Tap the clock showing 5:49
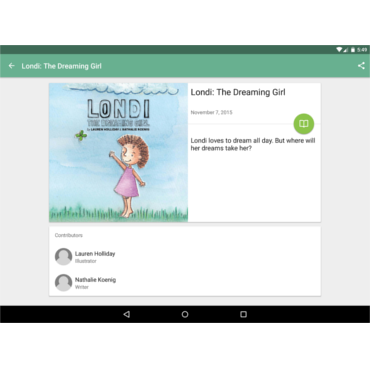Viewport: 370px width, 370px height. (x=362, y=50)
